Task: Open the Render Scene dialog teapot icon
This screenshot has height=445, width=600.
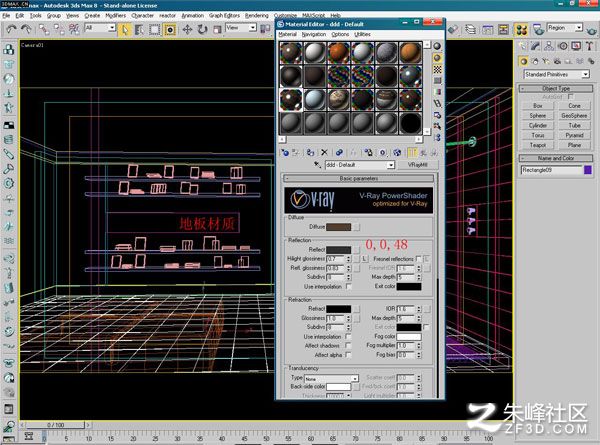Action: click(x=539, y=29)
